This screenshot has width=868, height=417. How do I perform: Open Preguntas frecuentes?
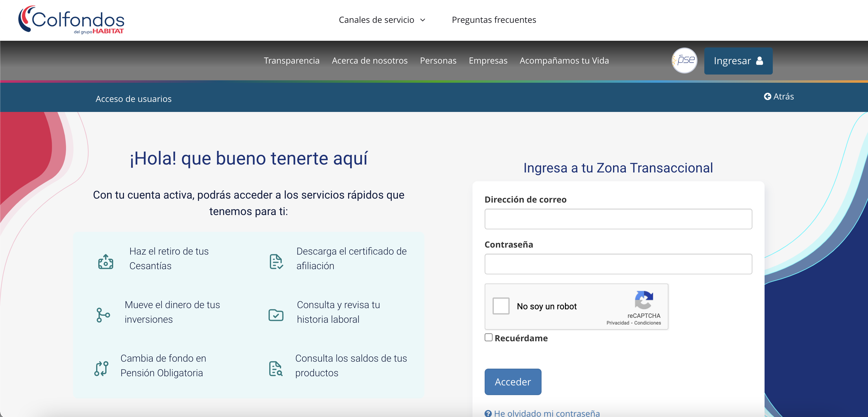click(x=494, y=19)
